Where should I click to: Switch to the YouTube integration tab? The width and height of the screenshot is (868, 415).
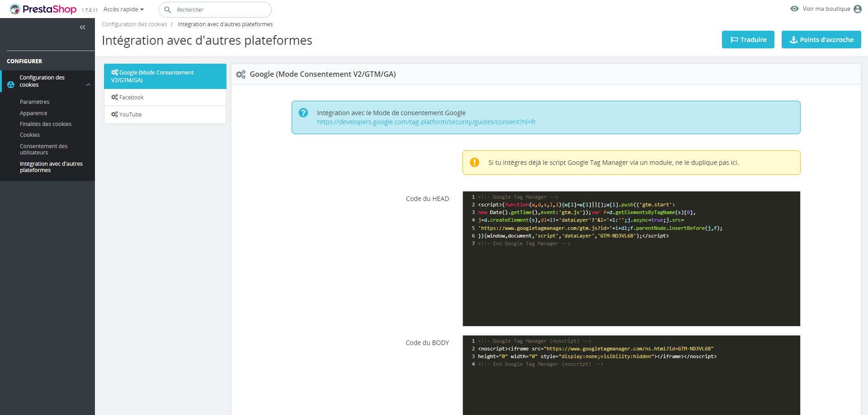pyautogui.click(x=165, y=115)
